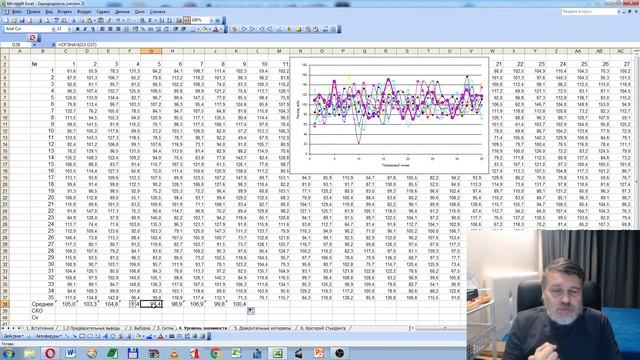This screenshot has height=360, width=640.
Task: Undo the last action from the toolbar
Action: pyautogui.click(x=118, y=20)
